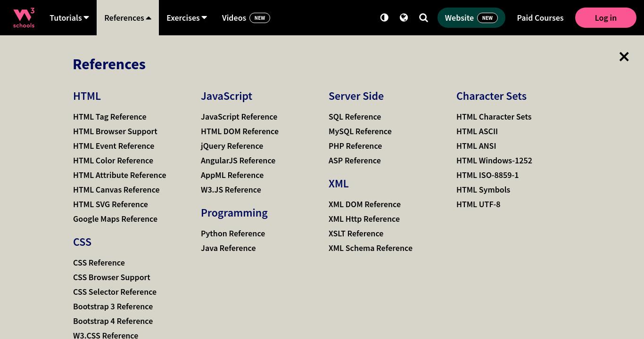Image resolution: width=644 pixels, height=339 pixels.
Task: Open the Server Side category heading
Action: (356, 96)
